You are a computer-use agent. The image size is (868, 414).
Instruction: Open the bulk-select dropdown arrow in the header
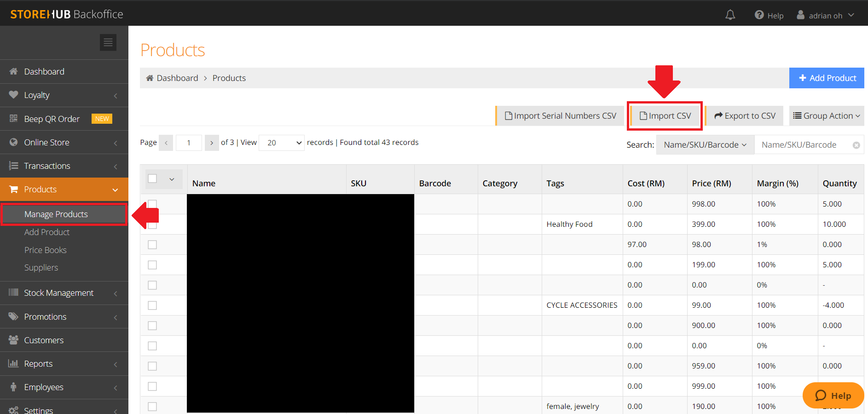[x=172, y=179]
